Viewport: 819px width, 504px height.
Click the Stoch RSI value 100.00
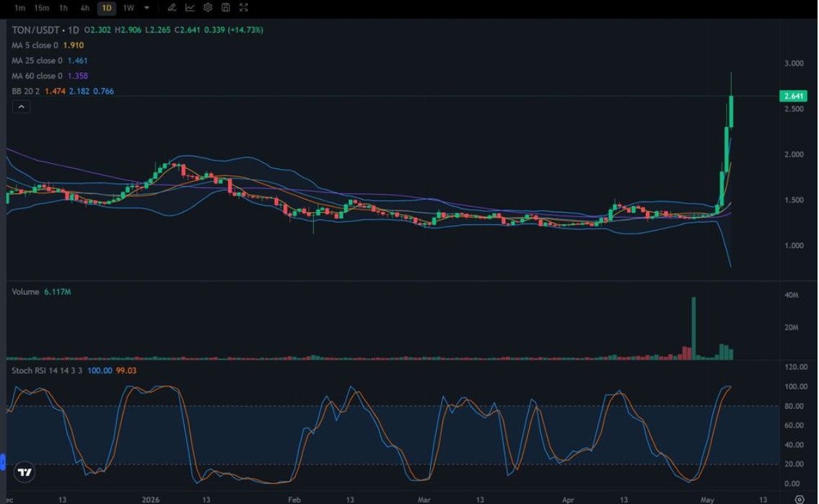click(x=100, y=371)
